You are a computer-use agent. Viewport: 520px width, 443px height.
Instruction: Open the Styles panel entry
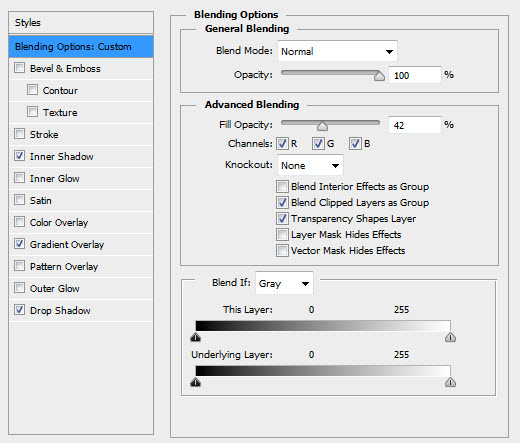point(81,23)
